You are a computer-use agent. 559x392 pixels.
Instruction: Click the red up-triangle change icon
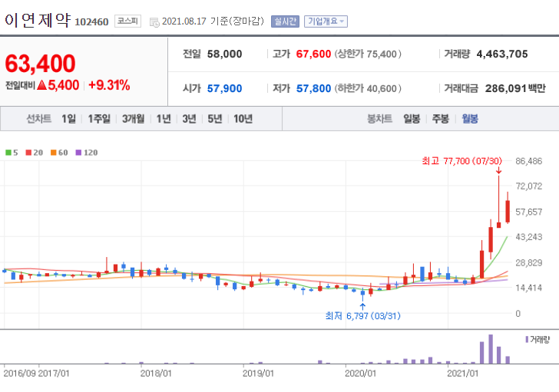[41, 84]
